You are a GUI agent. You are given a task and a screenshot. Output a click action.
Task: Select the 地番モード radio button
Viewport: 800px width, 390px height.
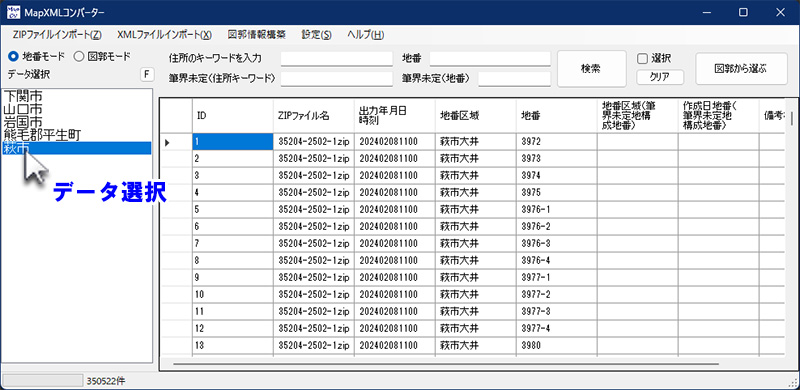(13, 56)
